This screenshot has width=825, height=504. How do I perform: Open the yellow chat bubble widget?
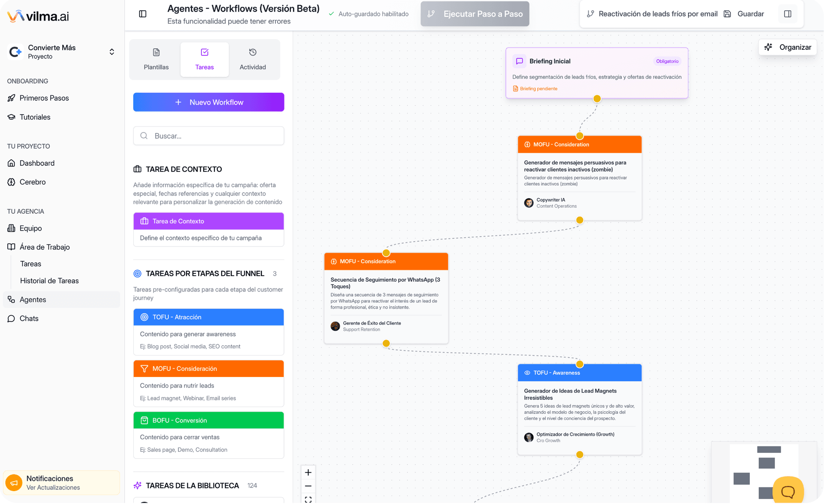788,491
